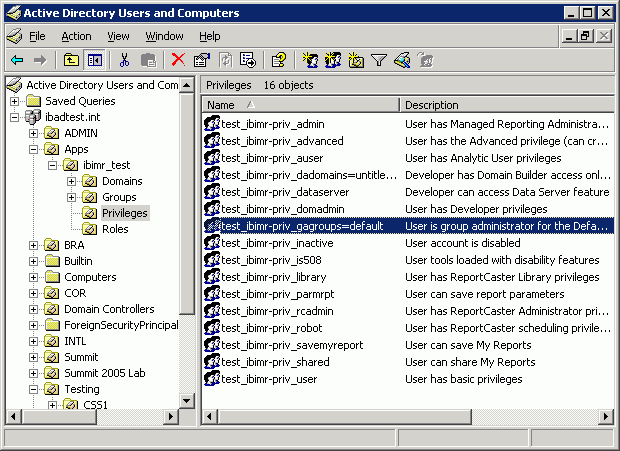Click the list pane scroll right arrow
620x451 pixels.
coord(606,417)
